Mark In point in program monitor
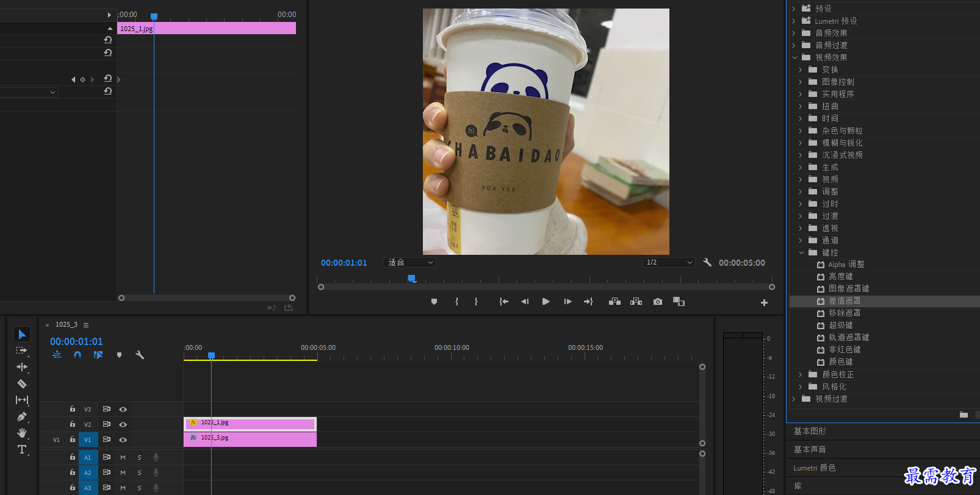980x495 pixels. 456,302
